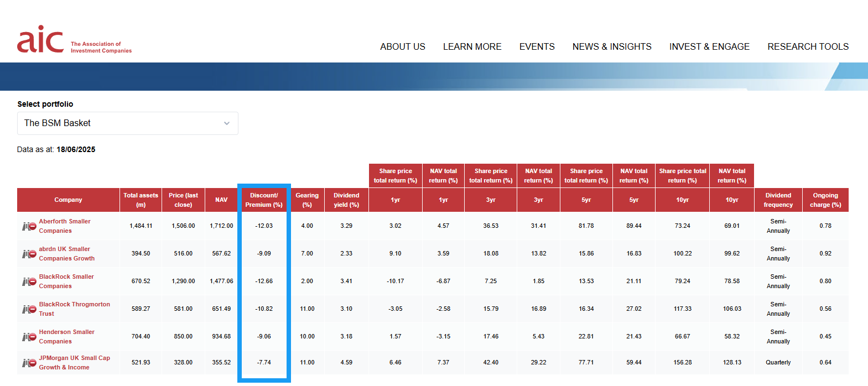Click Aberforth total assets value 1,484.11

tap(141, 226)
